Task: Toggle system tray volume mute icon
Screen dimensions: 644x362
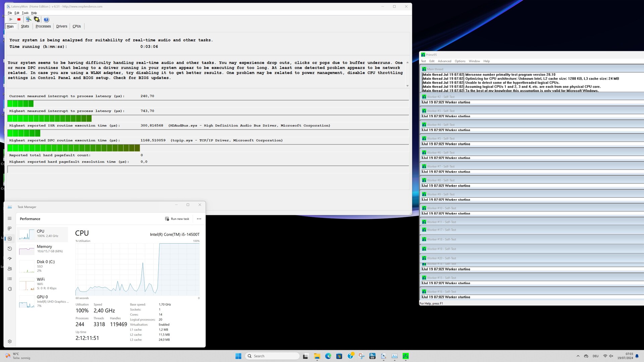Action: point(611,356)
